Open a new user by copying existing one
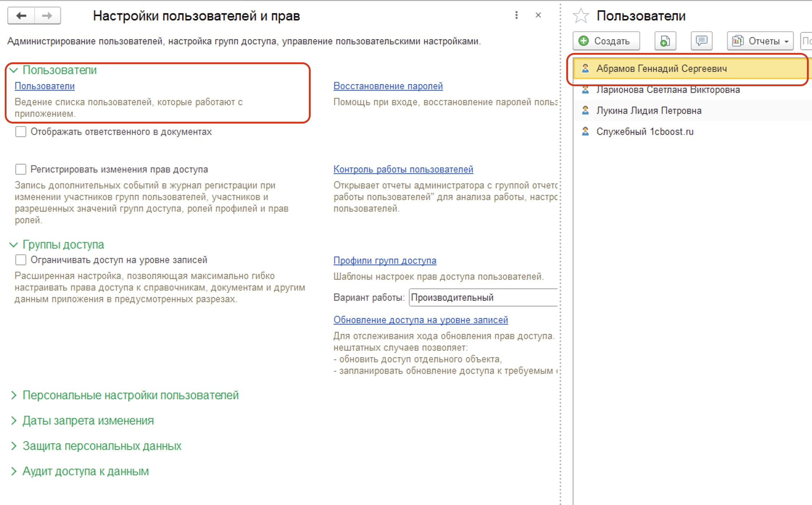The width and height of the screenshot is (812, 505). click(665, 41)
